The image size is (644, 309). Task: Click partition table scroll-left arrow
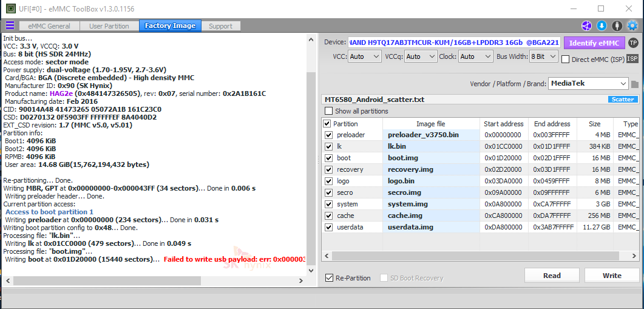click(x=327, y=256)
